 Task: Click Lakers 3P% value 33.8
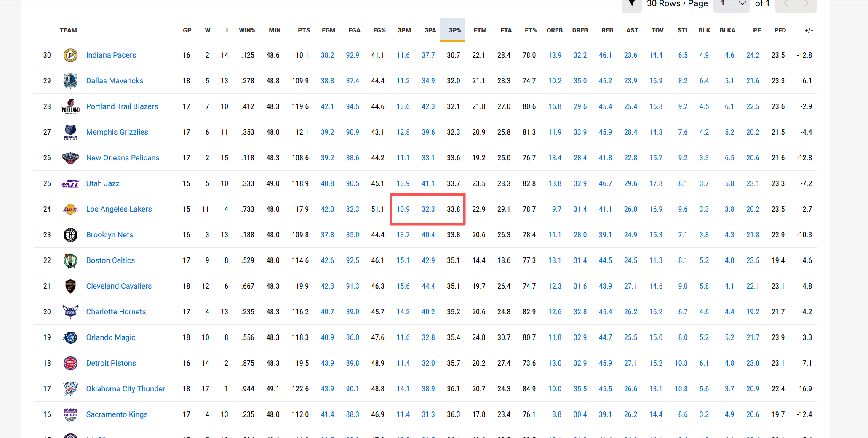coord(454,209)
